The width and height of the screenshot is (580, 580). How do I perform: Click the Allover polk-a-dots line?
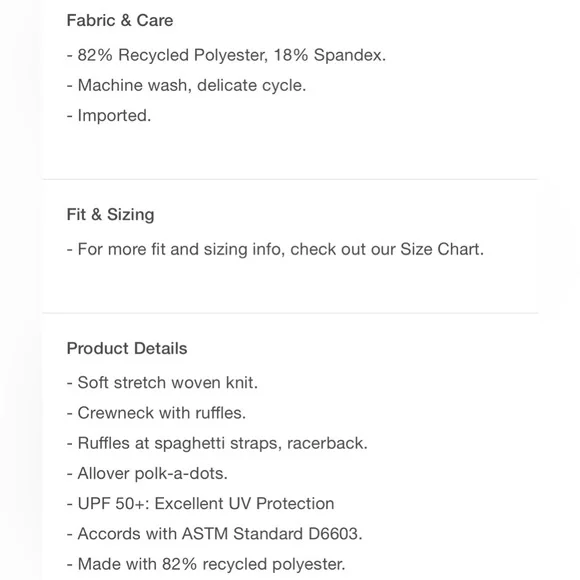tap(147, 474)
